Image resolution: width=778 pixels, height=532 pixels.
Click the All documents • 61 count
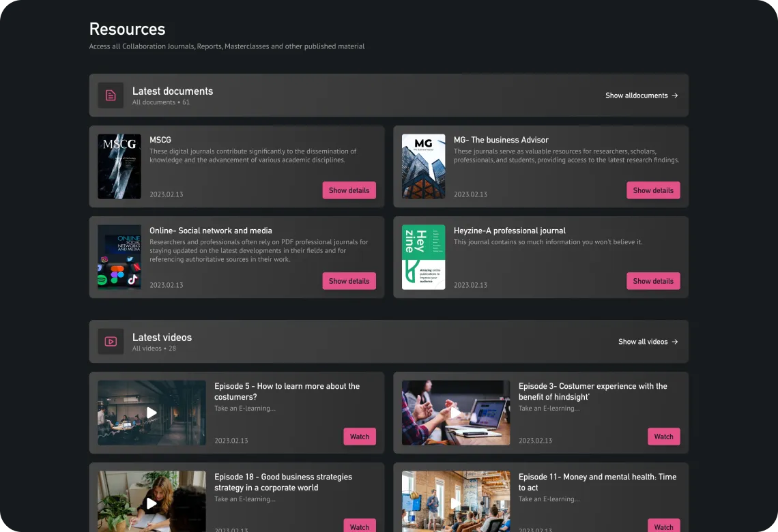pyautogui.click(x=161, y=102)
